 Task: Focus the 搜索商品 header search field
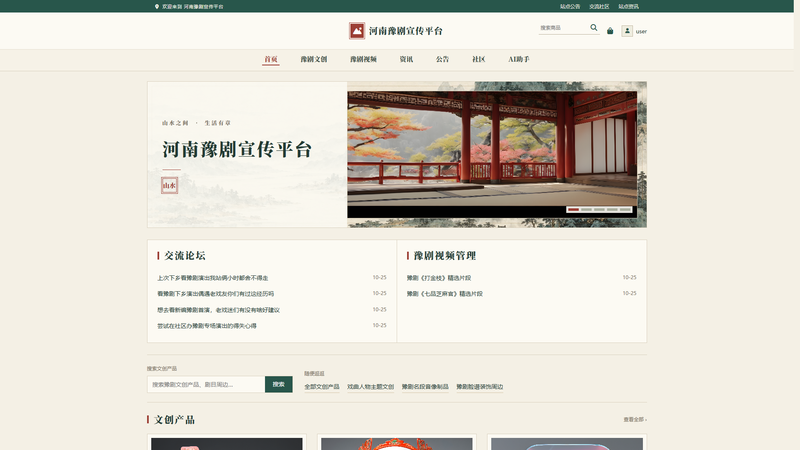(563, 28)
